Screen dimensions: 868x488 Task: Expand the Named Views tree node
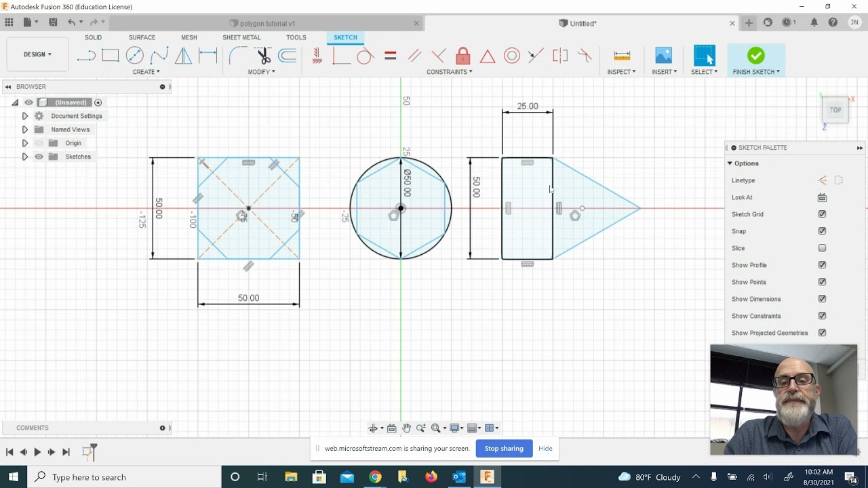click(24, 129)
